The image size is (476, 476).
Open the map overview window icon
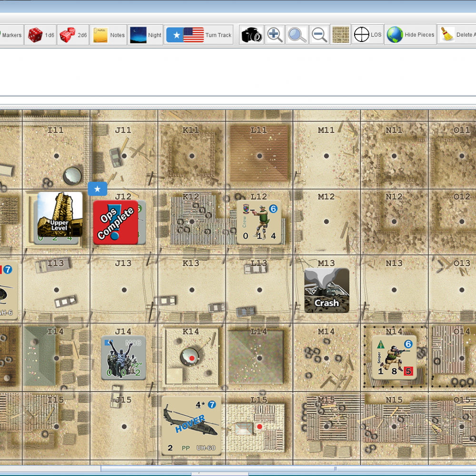[340, 35]
